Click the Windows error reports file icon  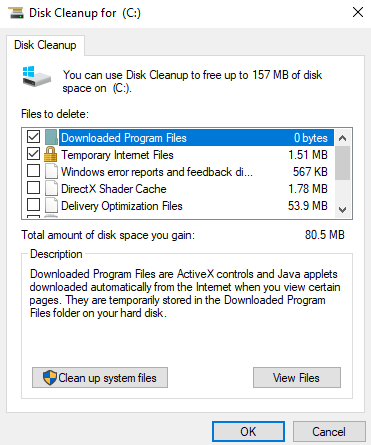tap(51, 171)
